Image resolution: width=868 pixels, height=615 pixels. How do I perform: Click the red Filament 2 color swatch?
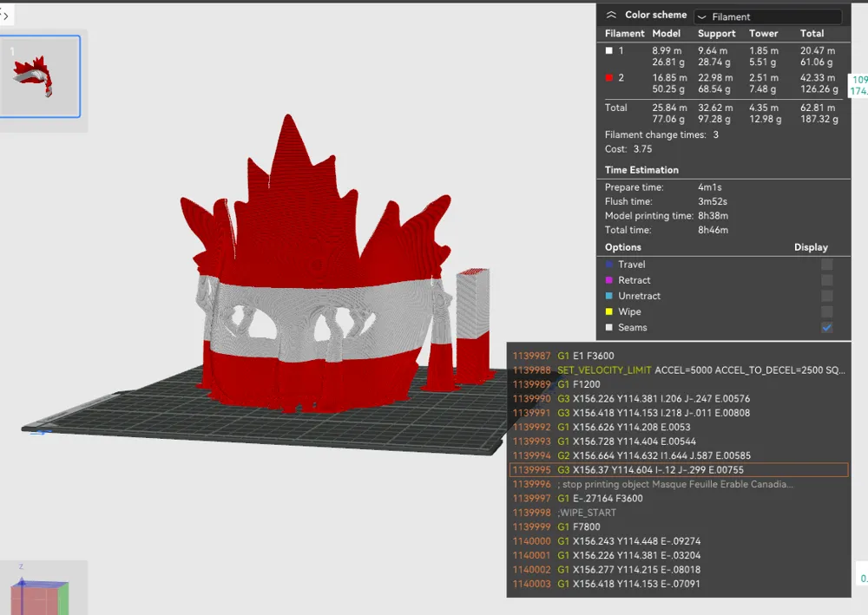[609, 78]
